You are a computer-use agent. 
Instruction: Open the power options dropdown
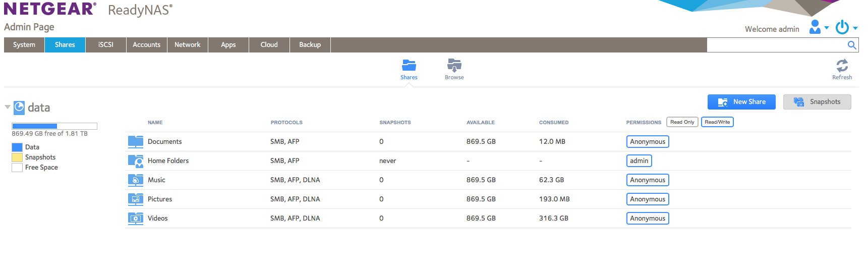tap(846, 27)
